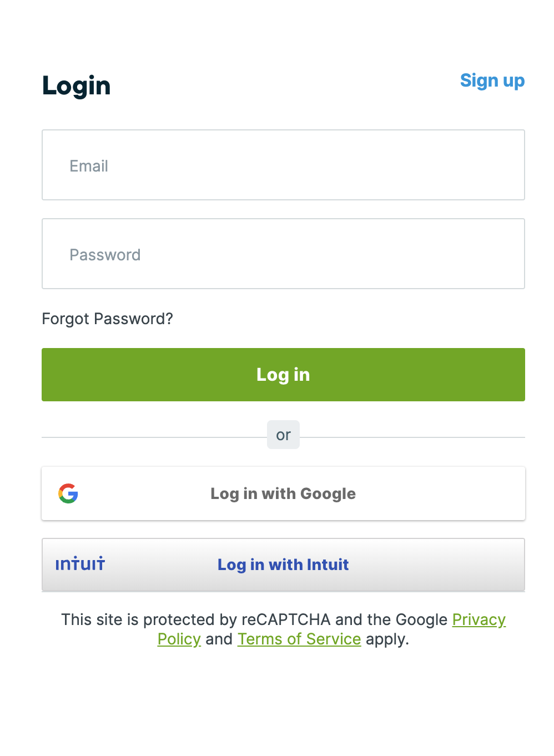Select the Log in with Intuit label text
554x756 pixels.
coord(283,565)
